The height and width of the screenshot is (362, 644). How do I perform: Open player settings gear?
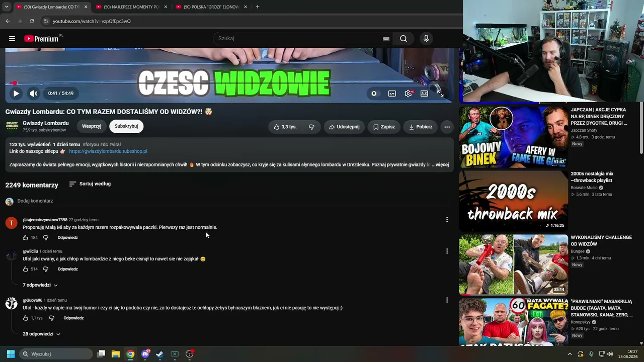tap(408, 93)
